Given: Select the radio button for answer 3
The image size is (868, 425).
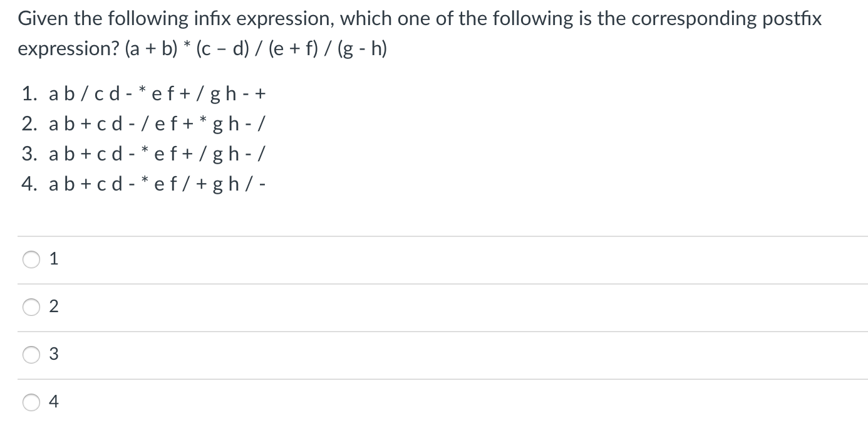Looking at the screenshot, I should point(31,354).
